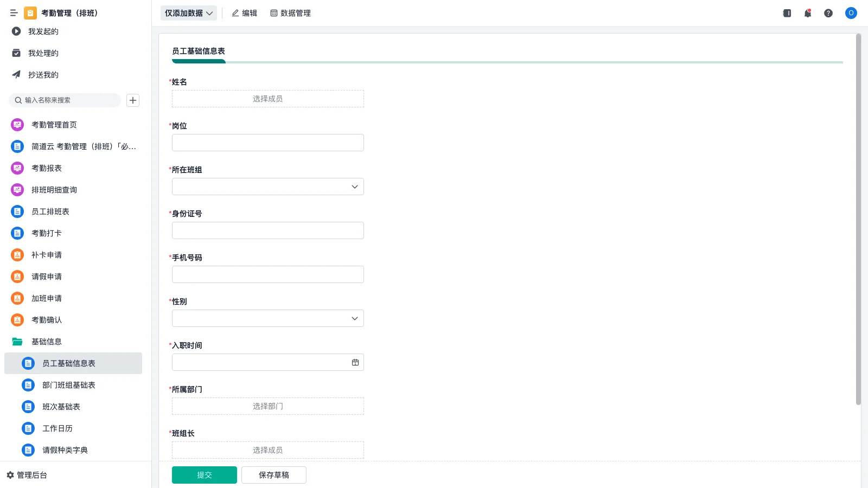The height and width of the screenshot is (488, 868).
Task: Open the notifications bell
Action: [808, 13]
